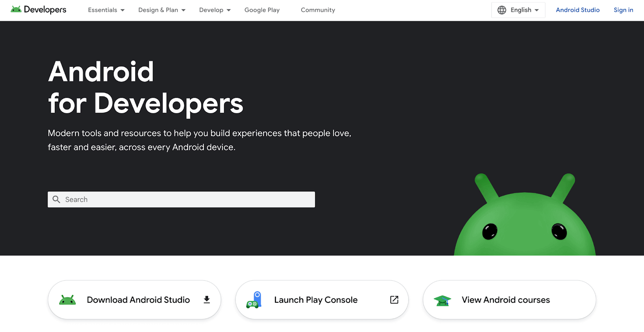Click the Android head icon on Download card
This screenshot has height=332, width=644.
[x=67, y=300]
